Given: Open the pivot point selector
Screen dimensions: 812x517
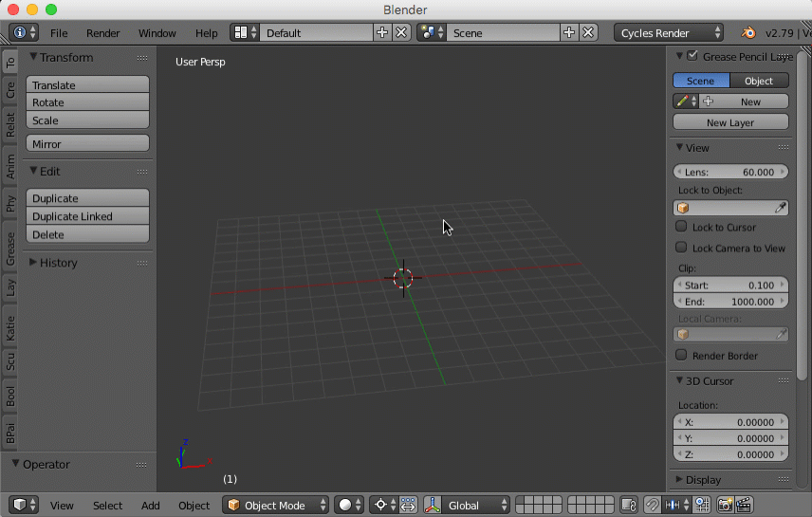Looking at the screenshot, I should [x=384, y=505].
